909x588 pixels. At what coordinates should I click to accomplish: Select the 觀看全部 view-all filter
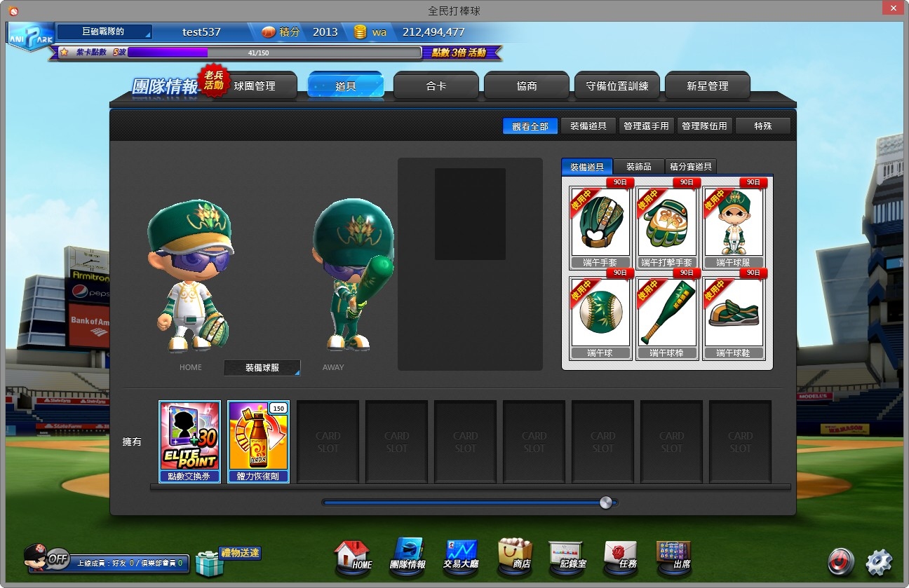pyautogui.click(x=530, y=126)
